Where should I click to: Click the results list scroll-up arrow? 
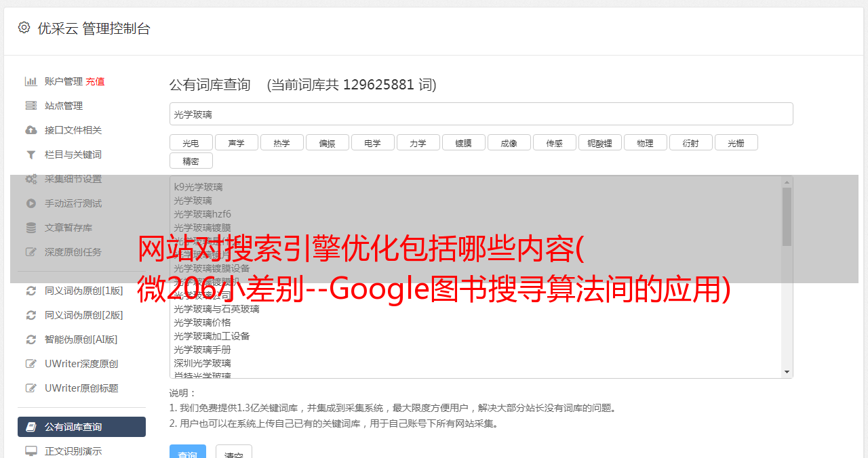pyautogui.click(x=787, y=182)
